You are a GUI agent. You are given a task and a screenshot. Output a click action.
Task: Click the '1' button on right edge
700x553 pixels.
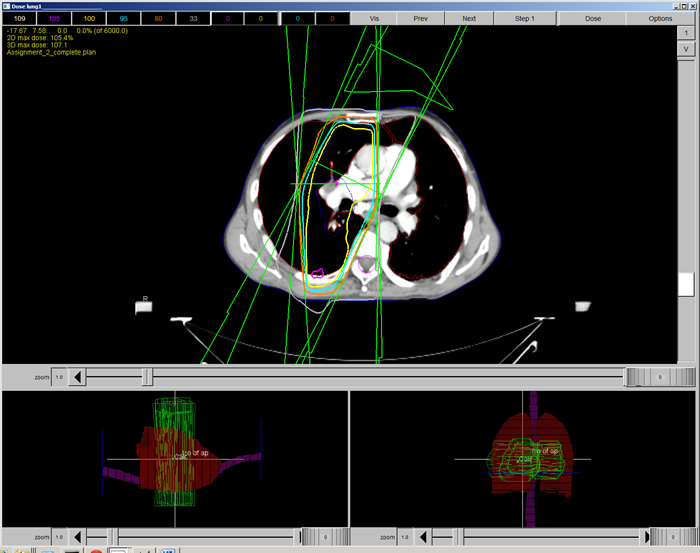point(685,33)
